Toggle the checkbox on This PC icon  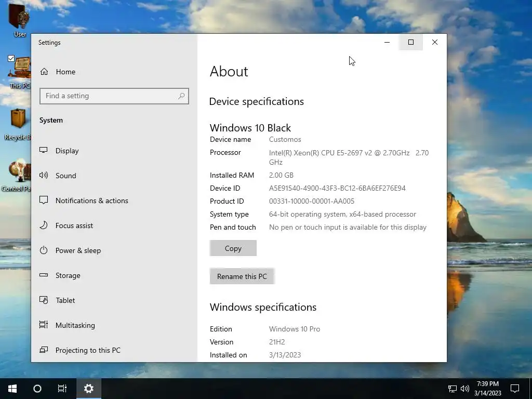point(11,58)
